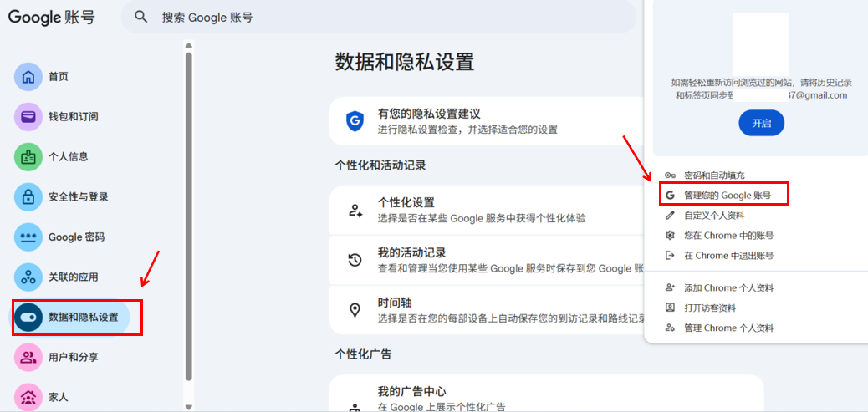Image resolution: width=868 pixels, height=412 pixels.
Task: Click the sidebar vertical scrollbar thumb
Action: pos(189,216)
